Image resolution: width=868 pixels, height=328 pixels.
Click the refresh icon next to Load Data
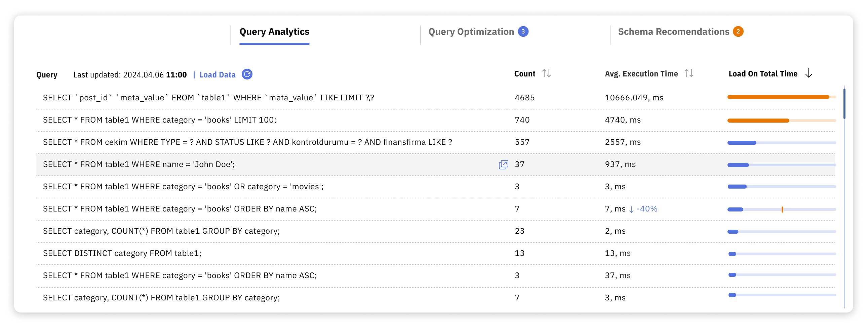247,74
